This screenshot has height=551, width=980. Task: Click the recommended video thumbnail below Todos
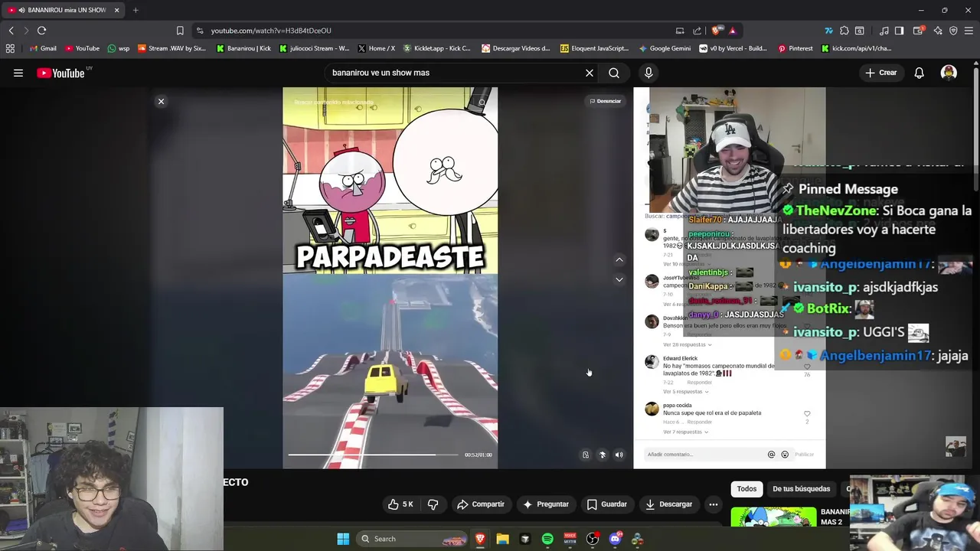tap(773, 518)
